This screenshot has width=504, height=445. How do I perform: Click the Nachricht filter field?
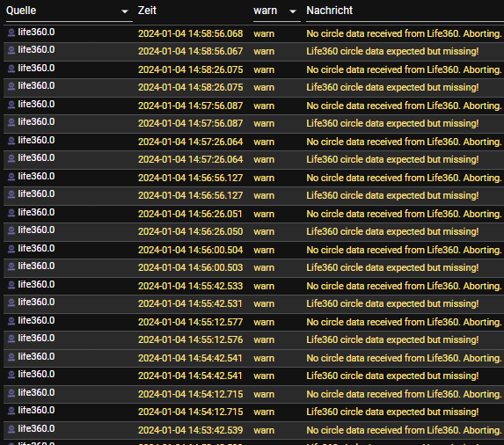[405, 11]
